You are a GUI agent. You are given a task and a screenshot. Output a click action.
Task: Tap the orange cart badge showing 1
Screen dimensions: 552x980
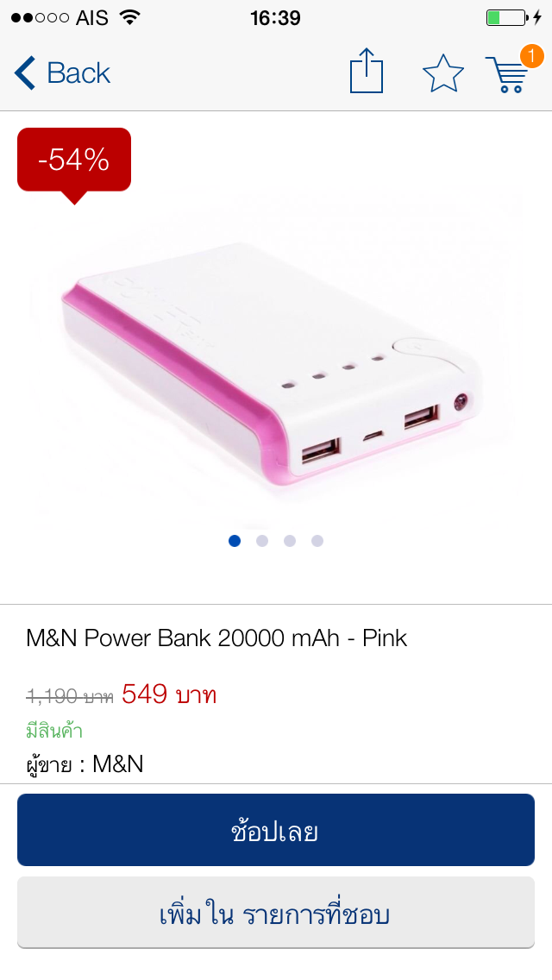click(532, 56)
